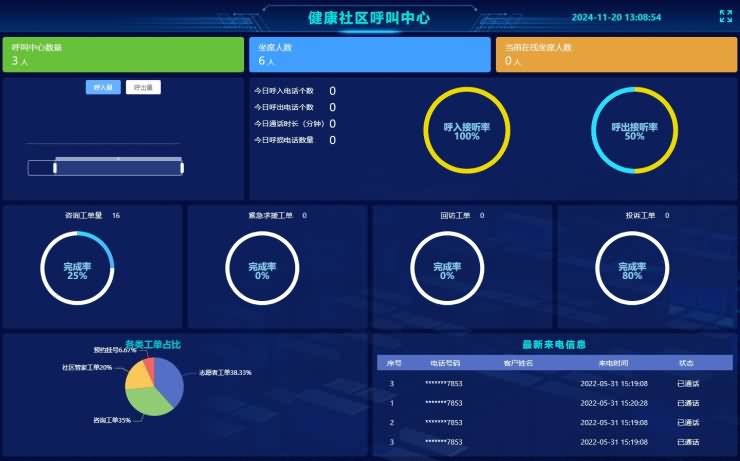Click the fullscreen icon in the header

coord(726,17)
